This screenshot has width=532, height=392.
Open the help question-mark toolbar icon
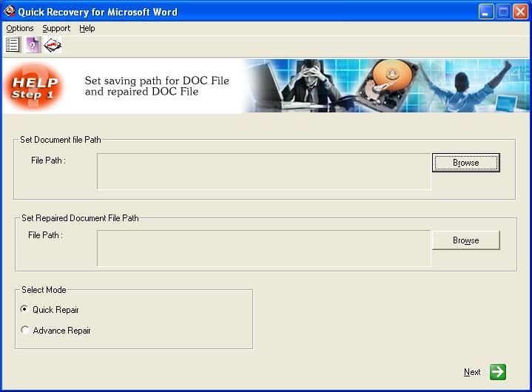tap(33, 45)
